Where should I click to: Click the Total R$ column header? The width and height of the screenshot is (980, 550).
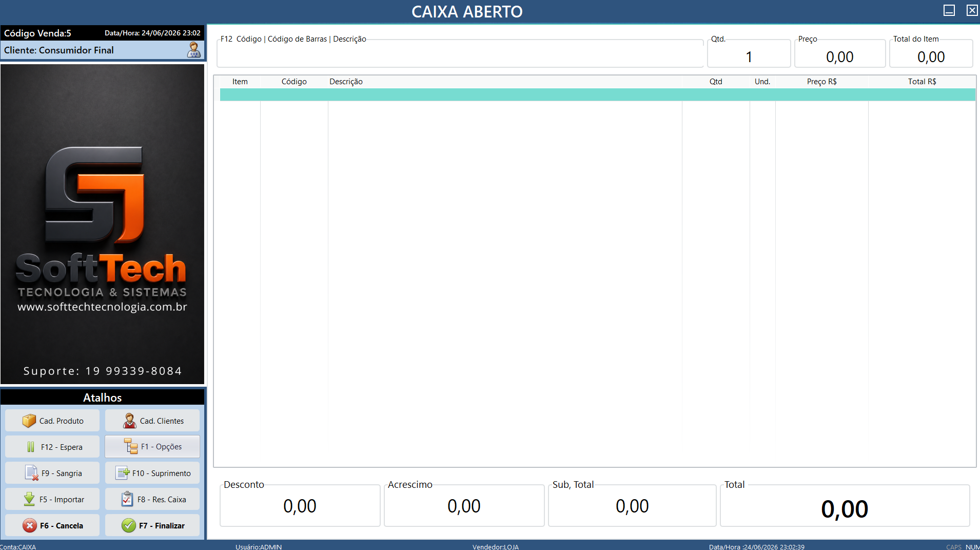tap(922, 82)
